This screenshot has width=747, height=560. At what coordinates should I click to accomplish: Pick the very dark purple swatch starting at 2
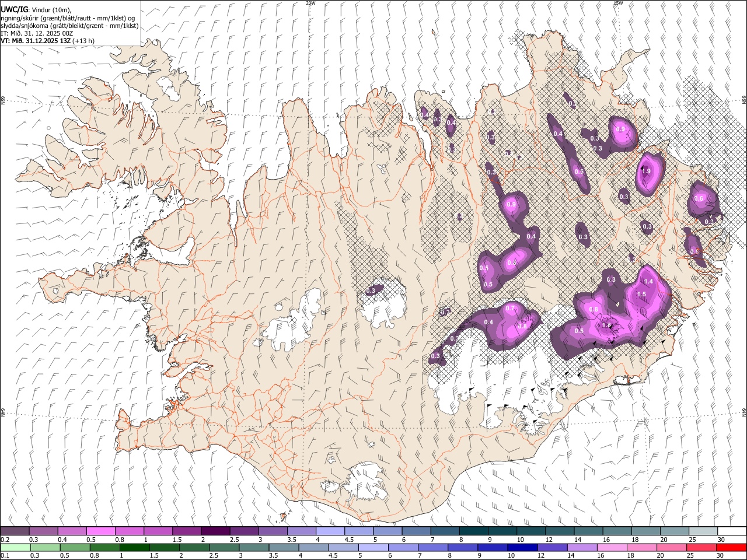pos(215,531)
